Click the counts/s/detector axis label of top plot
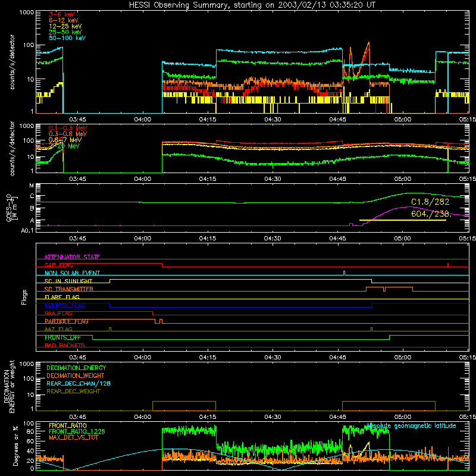The height and width of the screenshot is (476, 476). (x=12, y=62)
